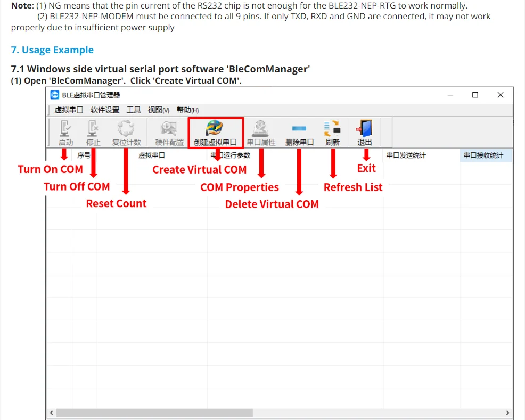Maximize the BLE虚拟串口管理器 window

coord(475,95)
